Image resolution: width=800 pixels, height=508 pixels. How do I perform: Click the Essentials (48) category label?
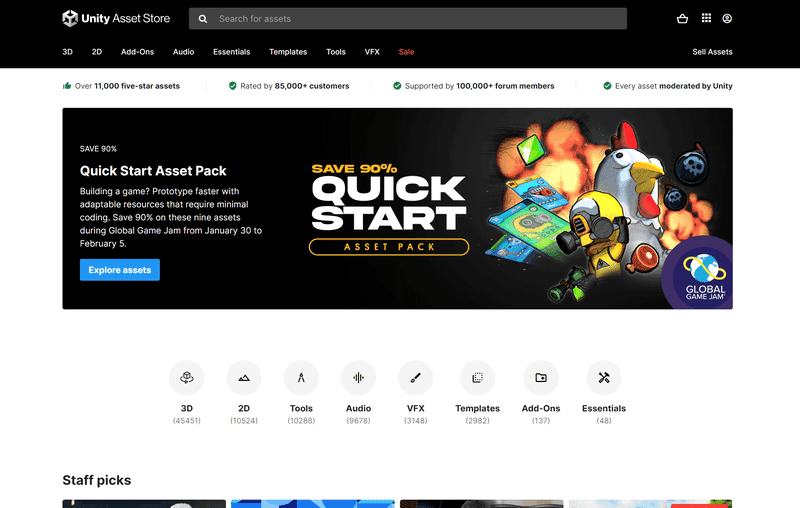point(604,414)
